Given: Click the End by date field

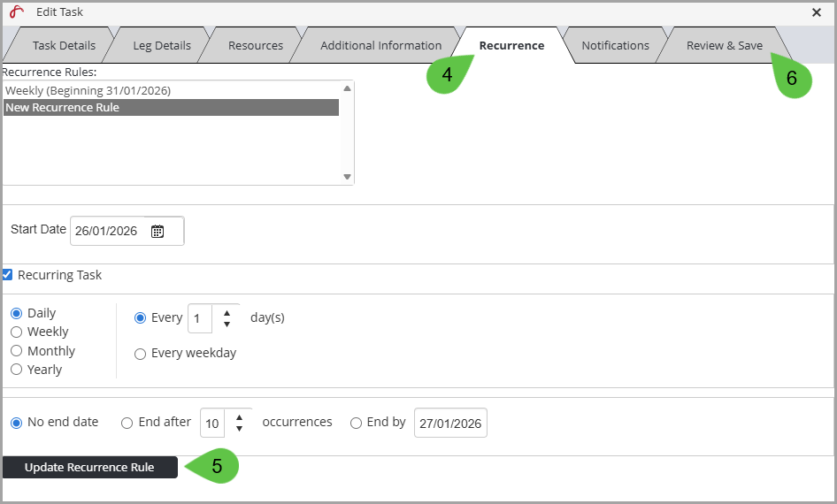Looking at the screenshot, I should (450, 424).
